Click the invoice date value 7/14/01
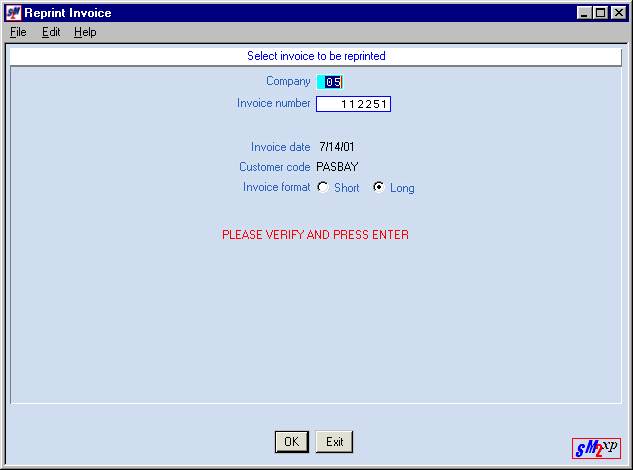 pos(336,147)
